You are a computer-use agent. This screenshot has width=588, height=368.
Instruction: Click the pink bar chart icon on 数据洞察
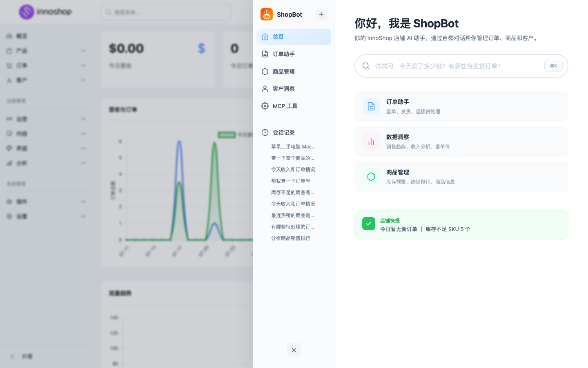point(371,141)
